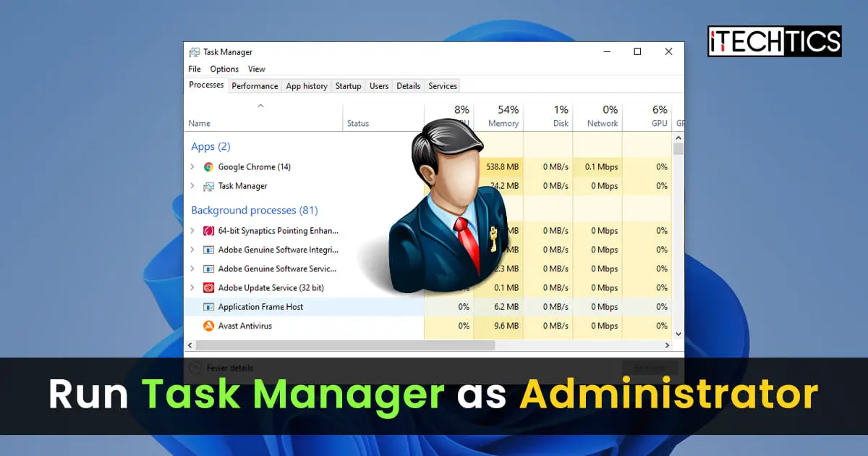Click the Avast Antivirus icon
868x456 pixels.
point(208,326)
